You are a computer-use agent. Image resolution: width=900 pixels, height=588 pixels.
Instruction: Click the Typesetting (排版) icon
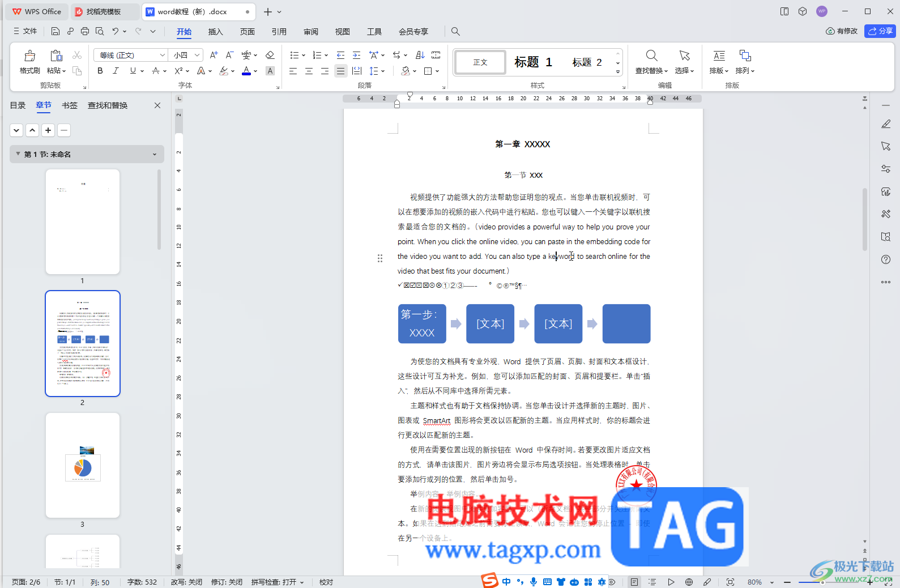click(x=719, y=56)
